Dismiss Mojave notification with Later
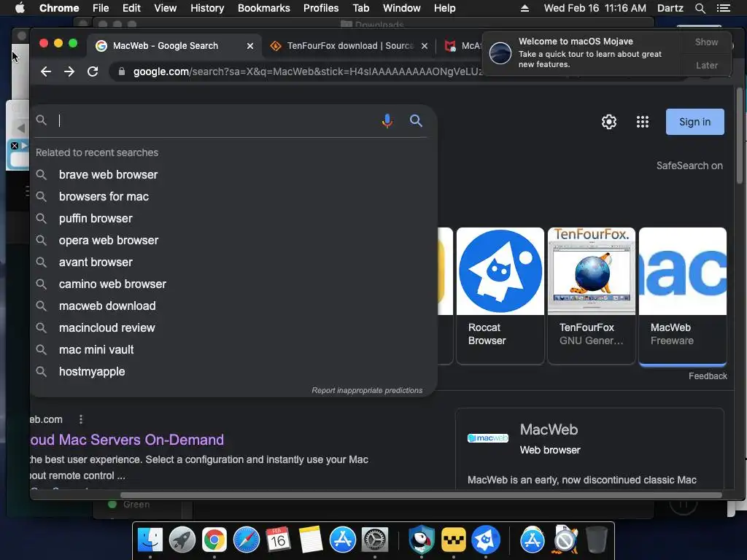Viewport: 747px width, 560px height. 706,65
